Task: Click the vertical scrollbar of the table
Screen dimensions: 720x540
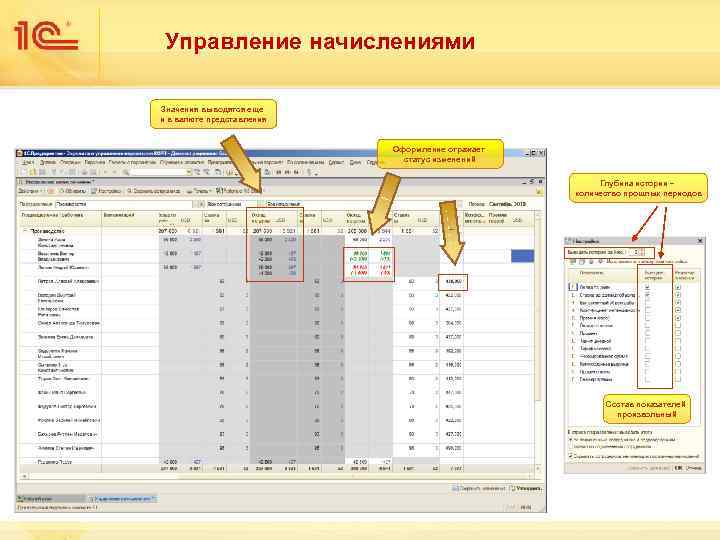Action: pos(540,340)
